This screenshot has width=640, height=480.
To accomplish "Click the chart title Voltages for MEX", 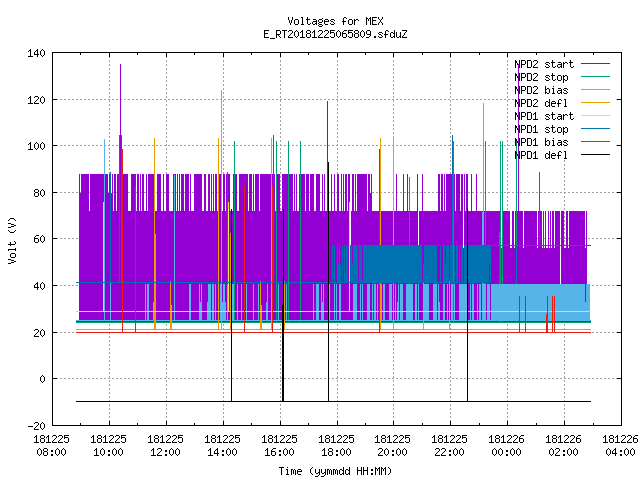I will pyautogui.click(x=336, y=21).
